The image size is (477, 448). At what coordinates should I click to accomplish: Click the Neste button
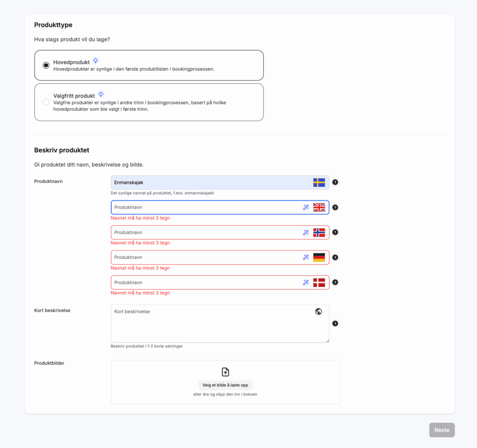coord(442,430)
